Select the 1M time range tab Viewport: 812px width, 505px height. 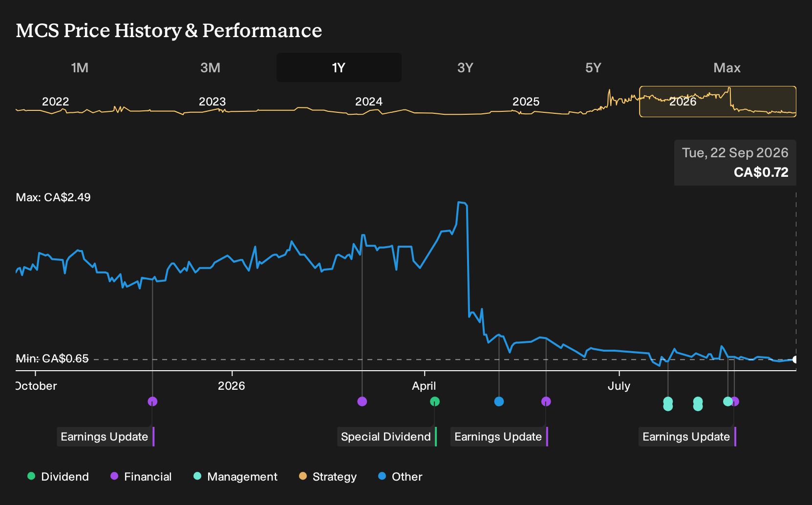(80, 67)
